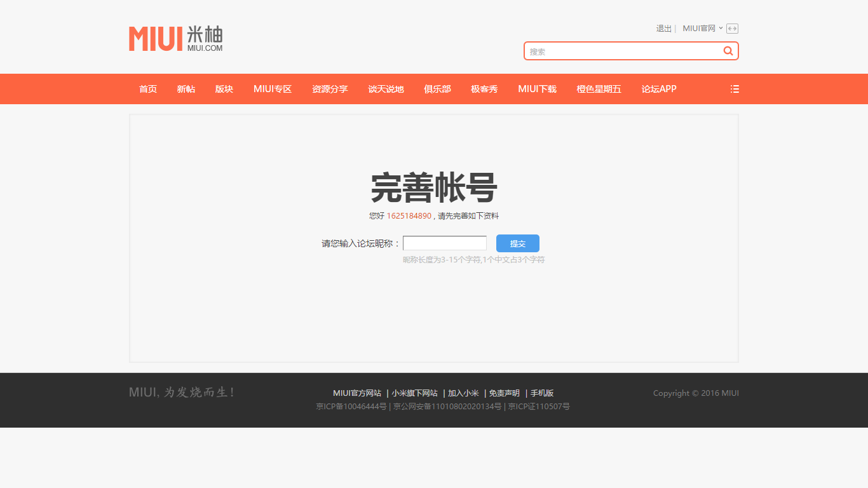
Task: Go to 首页 in navigation bar
Action: [x=148, y=89]
